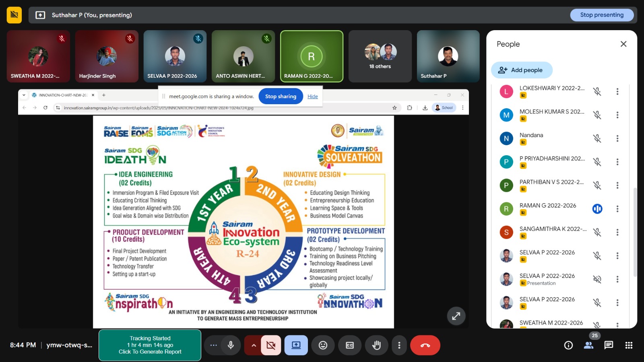Image resolution: width=644 pixels, height=362 pixels.
Task: Toggle the microphone in the bottom bar
Action: [231, 345]
